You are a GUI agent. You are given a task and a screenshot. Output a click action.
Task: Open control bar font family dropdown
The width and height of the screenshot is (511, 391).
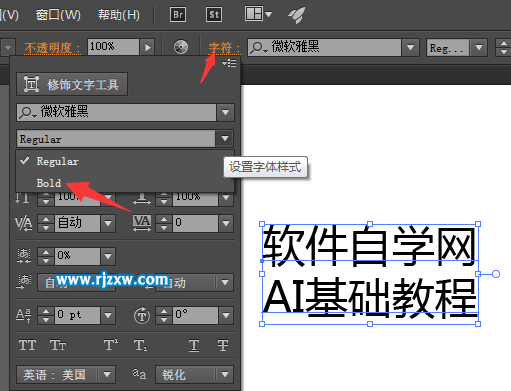point(410,47)
